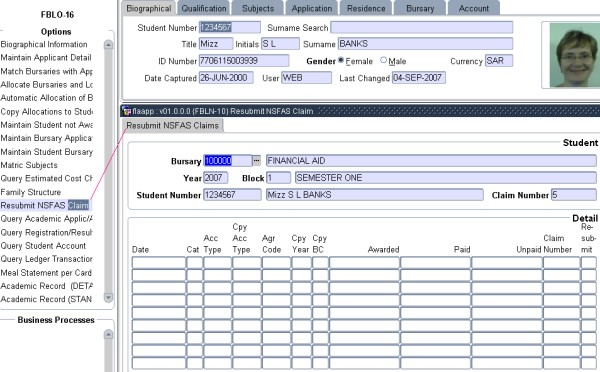Open Biographical Information option
This screenshot has width=600, height=372.
[x=44, y=44]
